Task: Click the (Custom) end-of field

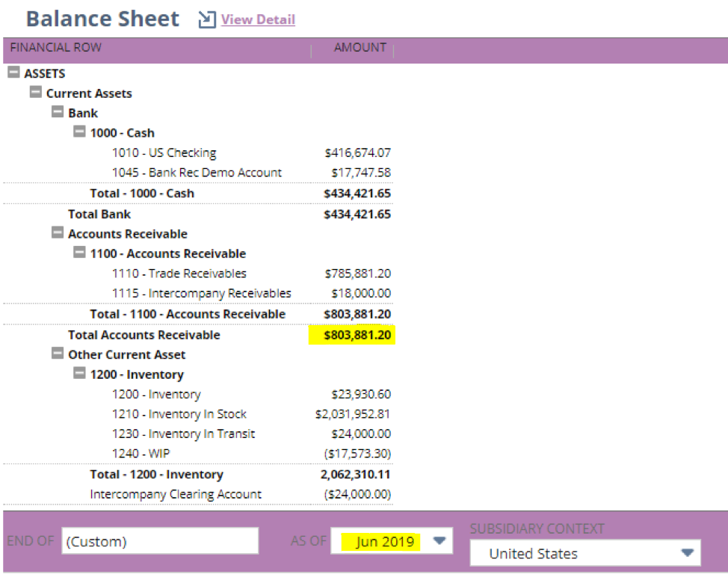Action: pos(159,540)
